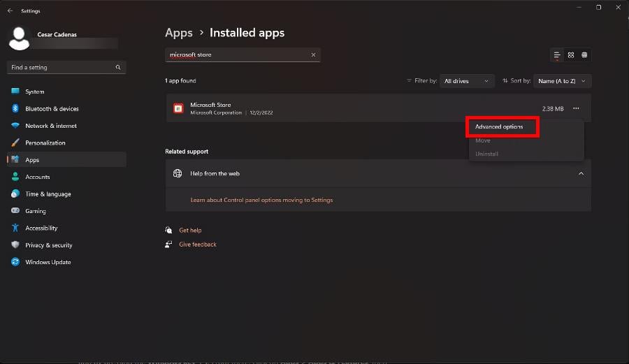Viewport: 629px width, 364px height.
Task: Switch to grid view layout
Action: tap(571, 55)
